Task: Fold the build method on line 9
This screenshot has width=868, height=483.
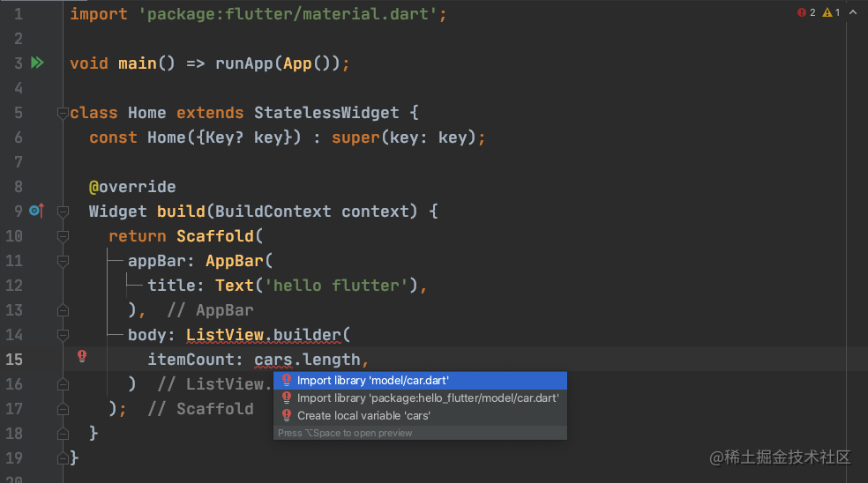Action: 63,212
